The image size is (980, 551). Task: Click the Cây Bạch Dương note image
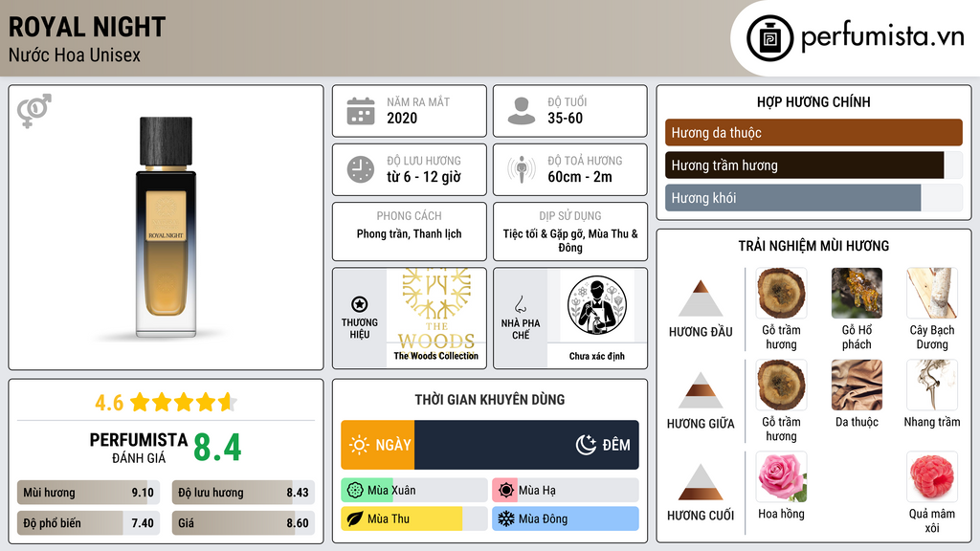[932, 293]
